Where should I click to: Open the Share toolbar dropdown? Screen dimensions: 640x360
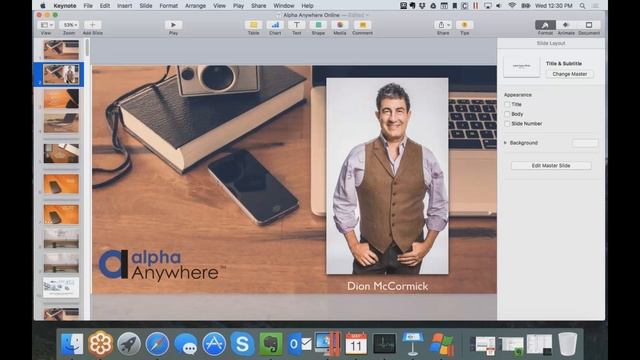tap(443, 25)
